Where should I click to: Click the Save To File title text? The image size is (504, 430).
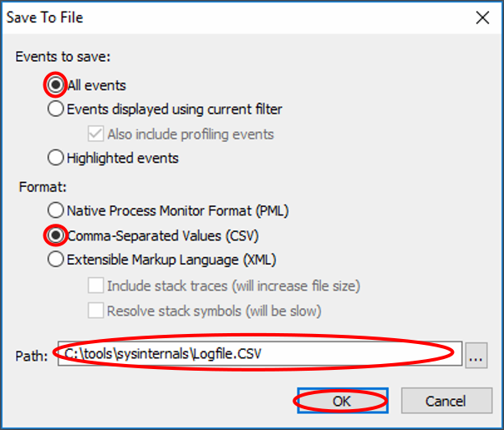[x=45, y=18]
